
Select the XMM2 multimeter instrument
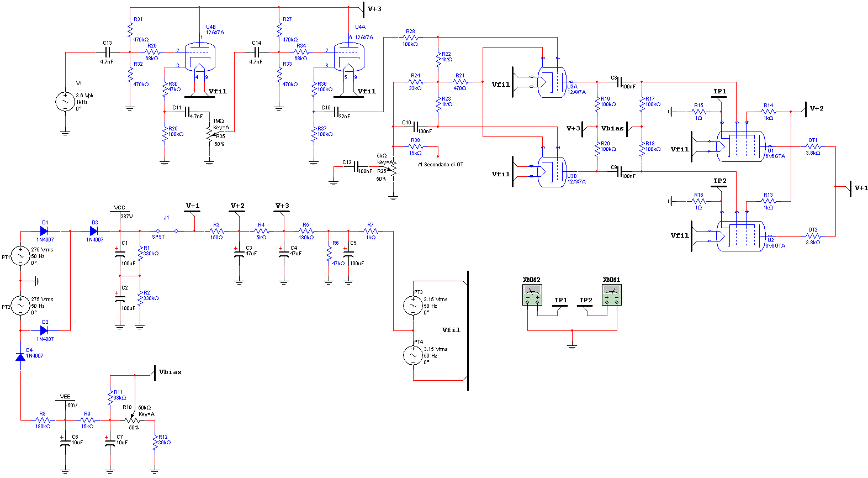coord(532,295)
